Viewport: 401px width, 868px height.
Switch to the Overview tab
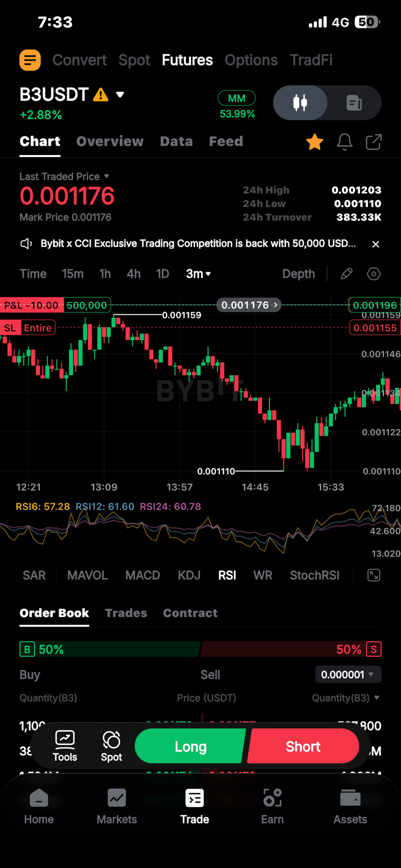[110, 141]
